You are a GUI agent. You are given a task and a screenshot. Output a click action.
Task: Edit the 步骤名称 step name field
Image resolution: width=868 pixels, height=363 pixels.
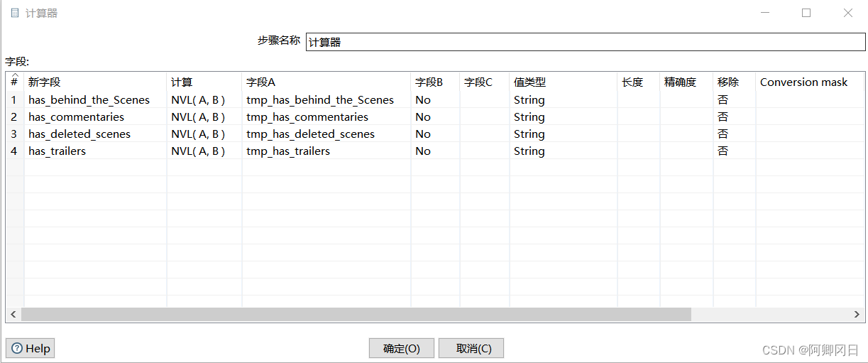tap(585, 42)
